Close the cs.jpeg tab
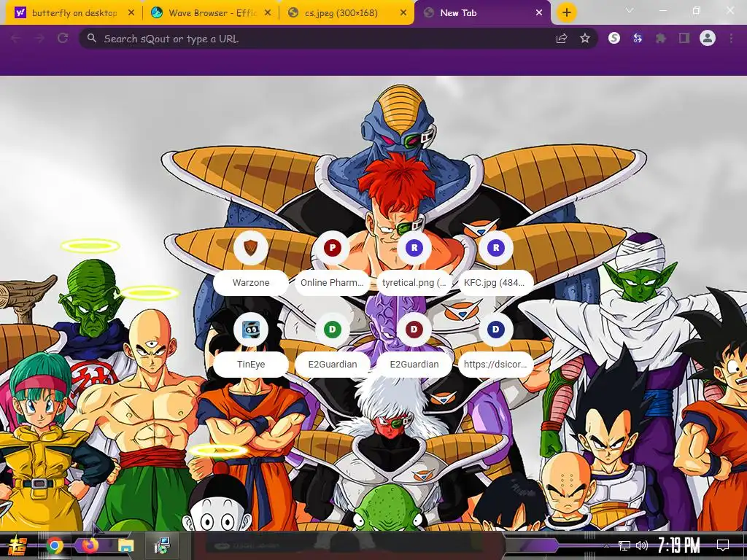 coord(403,13)
